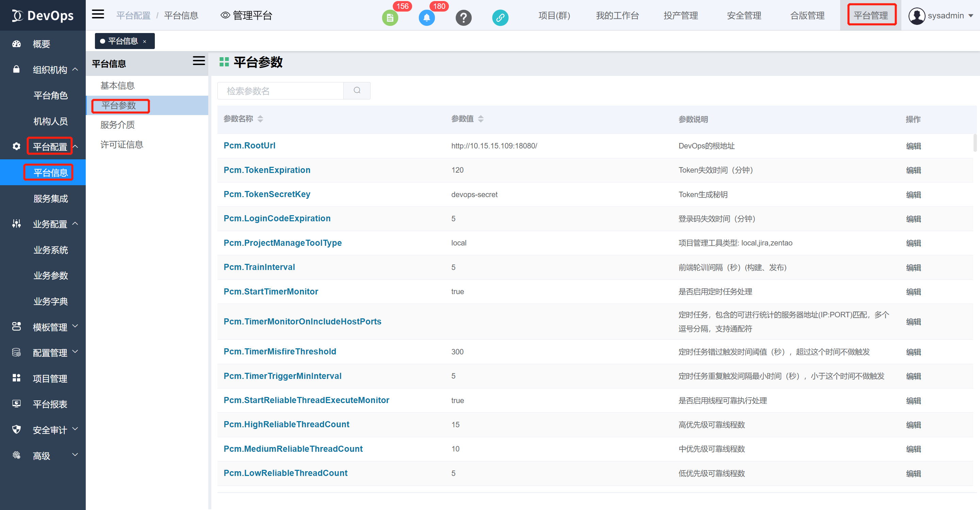Click the search magnifier beside the parameter search box
The width and height of the screenshot is (980, 510).
point(357,91)
